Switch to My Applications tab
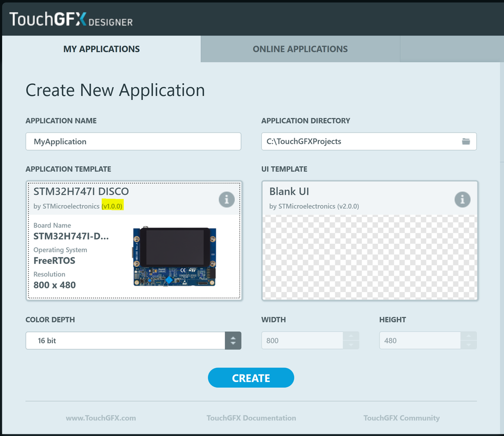 click(x=101, y=49)
